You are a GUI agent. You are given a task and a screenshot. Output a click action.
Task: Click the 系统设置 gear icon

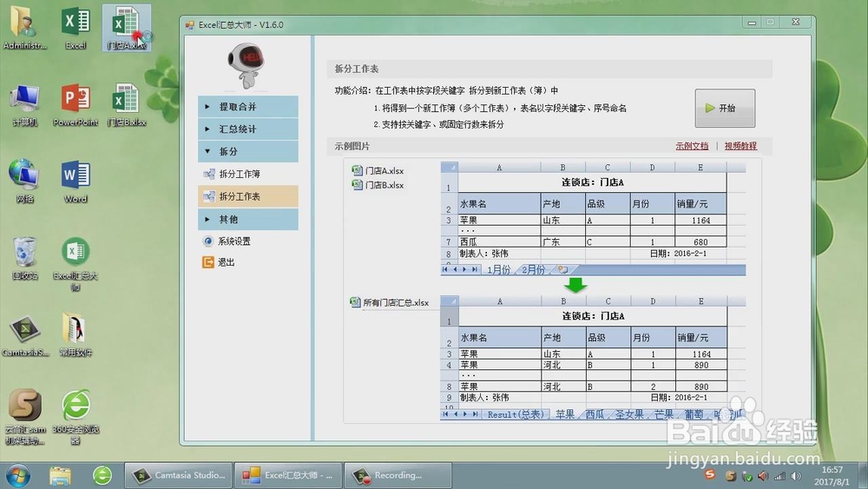(208, 241)
